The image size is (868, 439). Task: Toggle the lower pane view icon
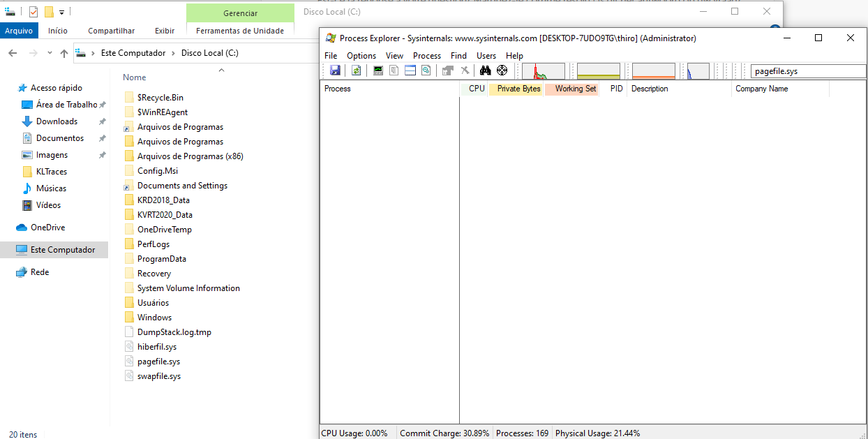click(x=410, y=70)
